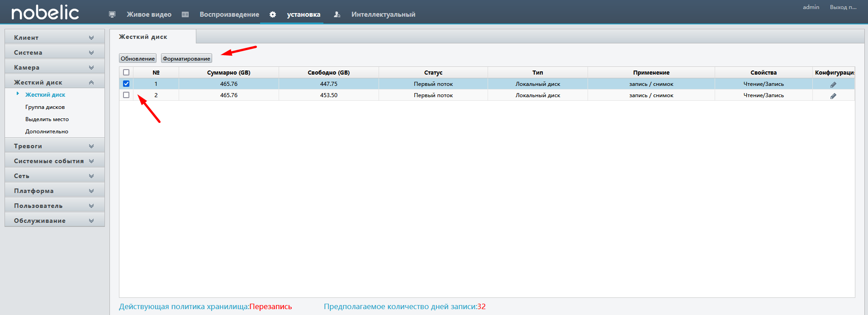Expand the Клиент sidebar section
The image size is (868, 315).
55,38
